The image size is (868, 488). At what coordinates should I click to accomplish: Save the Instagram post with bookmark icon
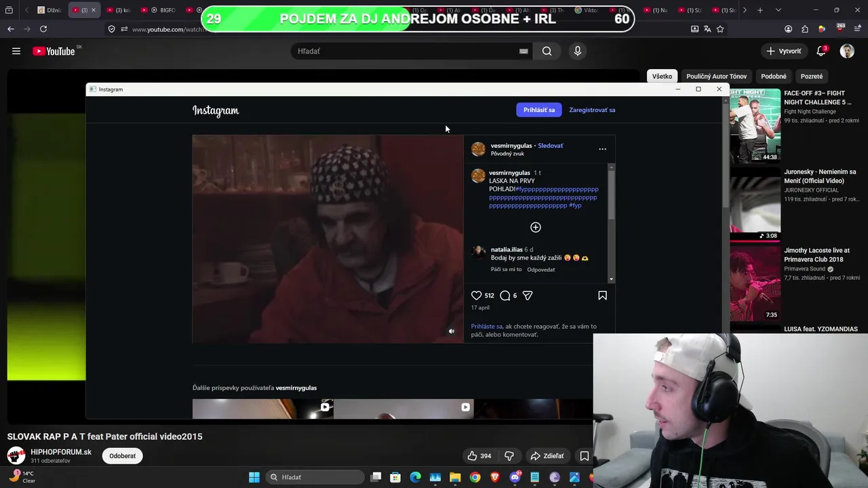click(602, 296)
